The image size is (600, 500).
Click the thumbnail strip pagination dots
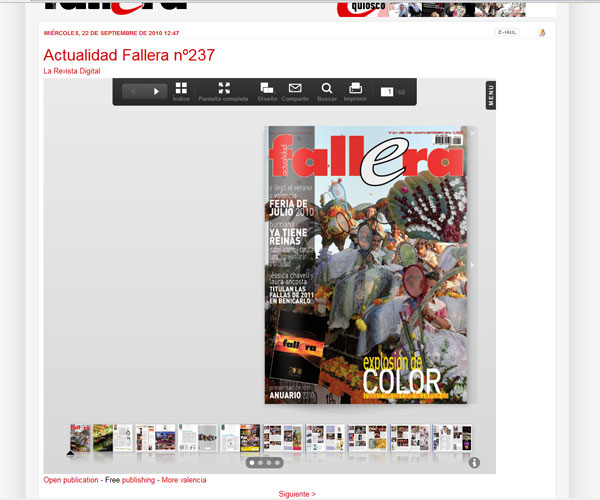click(265, 463)
